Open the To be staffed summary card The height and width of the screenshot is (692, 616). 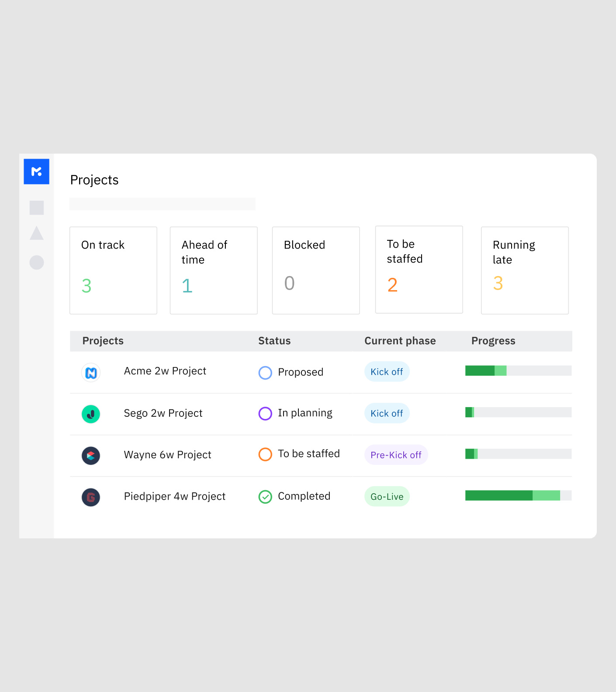click(x=419, y=270)
